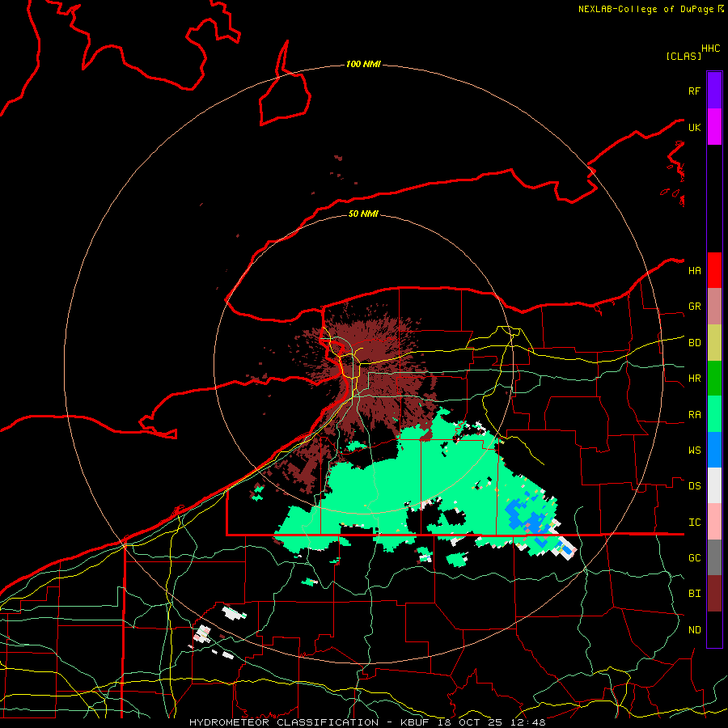Click the GR legend color swatch
728x728 pixels.
click(714, 307)
